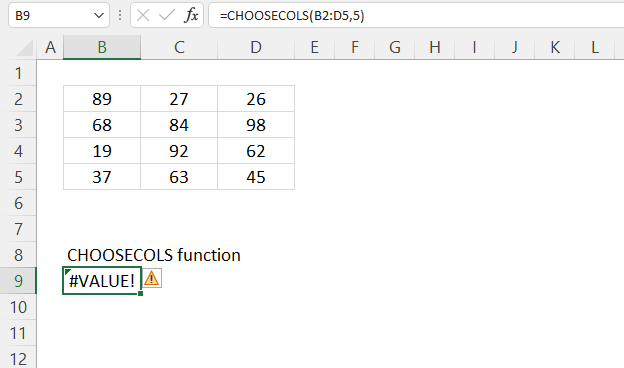Select the cell containing 19

pos(102,151)
